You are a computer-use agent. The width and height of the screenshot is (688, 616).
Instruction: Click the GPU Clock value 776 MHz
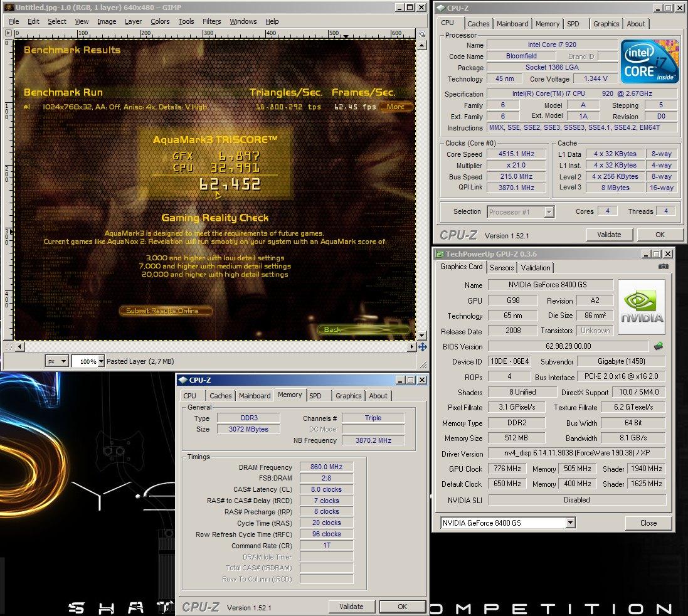pyautogui.click(x=507, y=469)
